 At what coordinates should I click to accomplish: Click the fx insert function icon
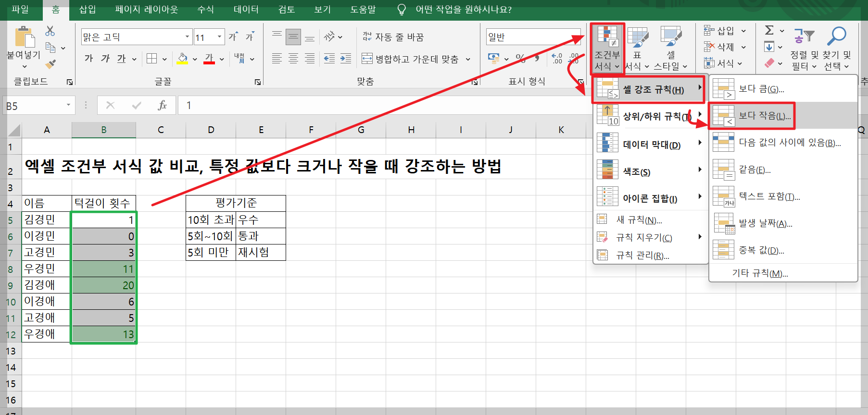pos(162,105)
